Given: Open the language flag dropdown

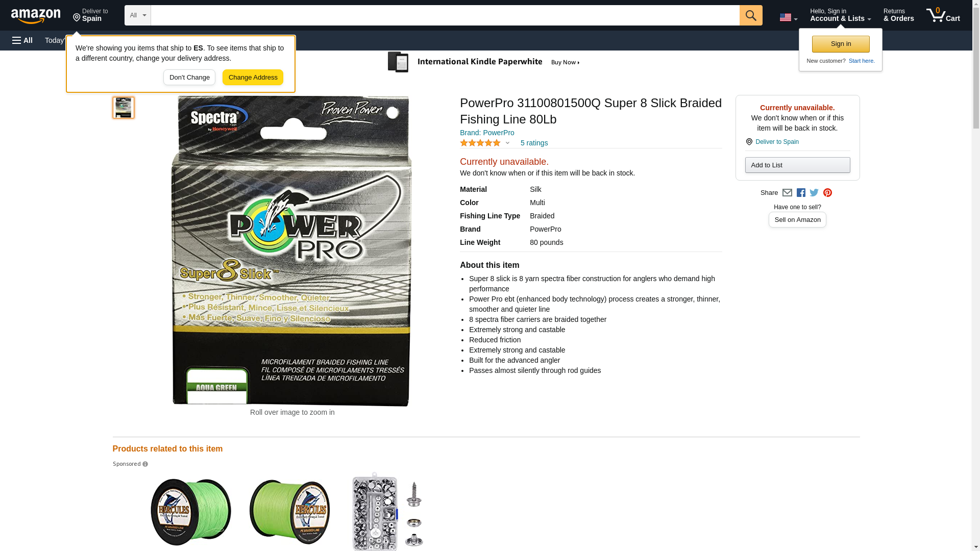Looking at the screenshot, I should click(788, 17).
